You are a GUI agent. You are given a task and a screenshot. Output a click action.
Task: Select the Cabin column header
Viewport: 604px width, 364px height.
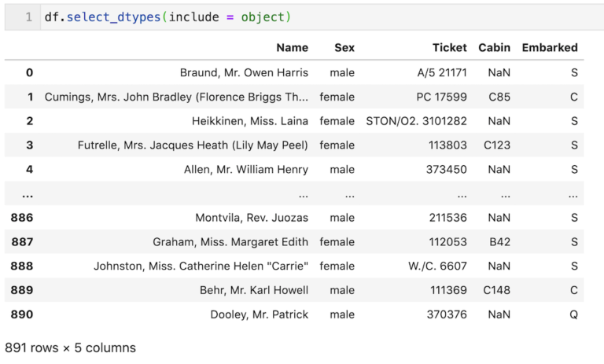point(494,48)
